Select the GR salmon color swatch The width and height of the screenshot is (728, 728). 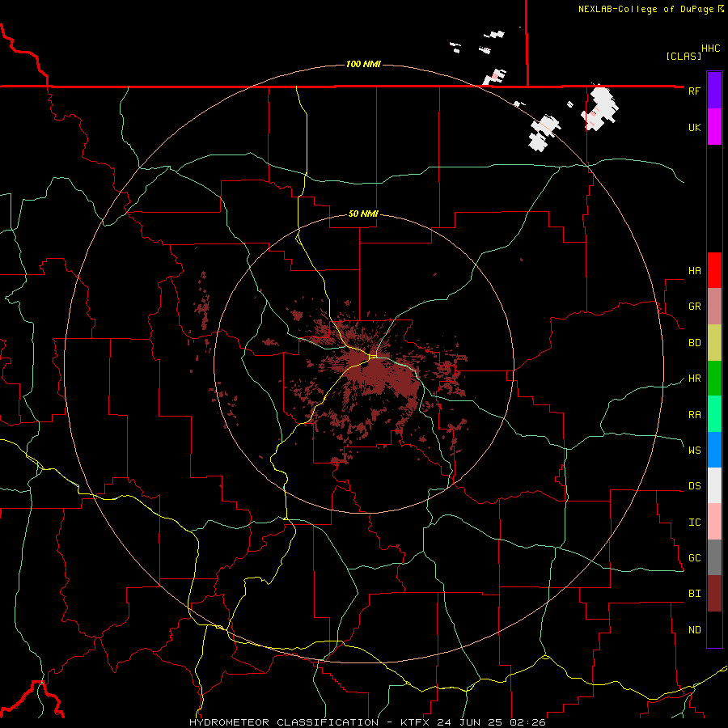(x=714, y=307)
